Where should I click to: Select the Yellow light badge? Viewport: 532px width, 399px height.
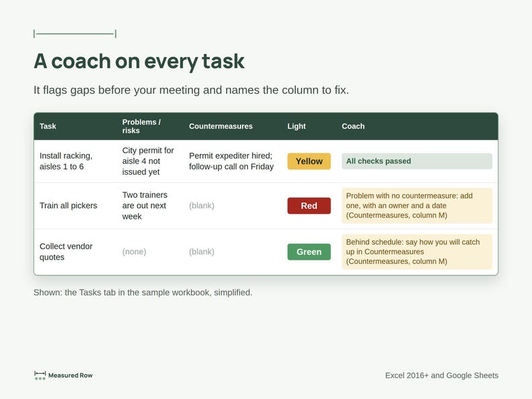309,161
